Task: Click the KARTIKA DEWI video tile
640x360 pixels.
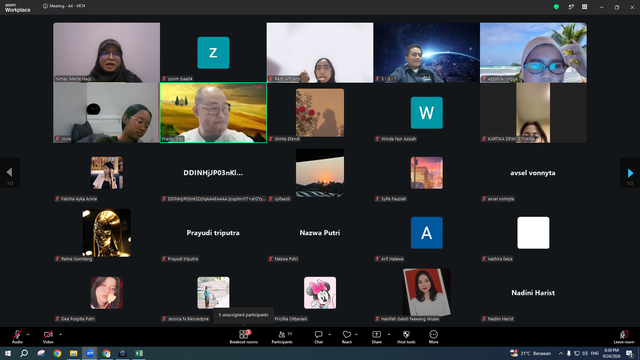Action: pos(533,113)
